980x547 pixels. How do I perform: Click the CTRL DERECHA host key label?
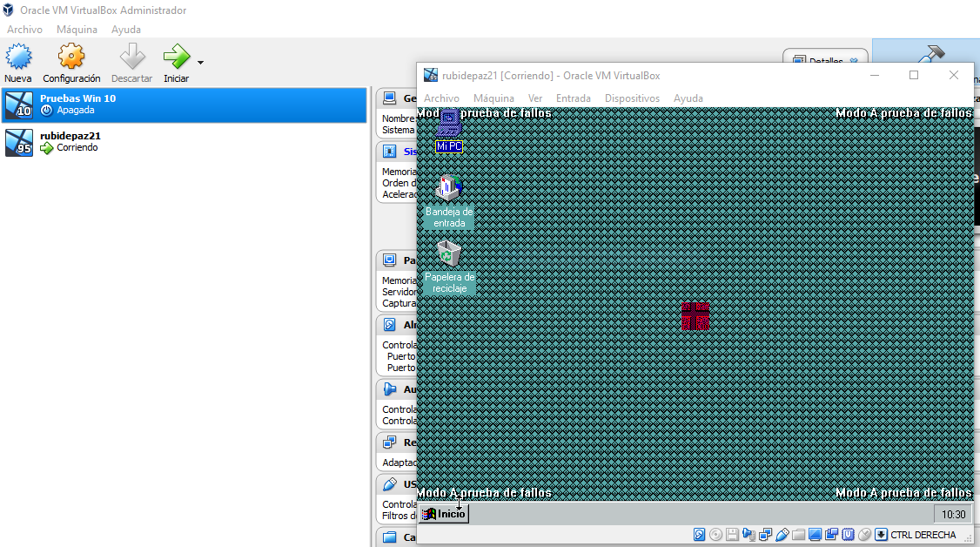click(x=923, y=535)
